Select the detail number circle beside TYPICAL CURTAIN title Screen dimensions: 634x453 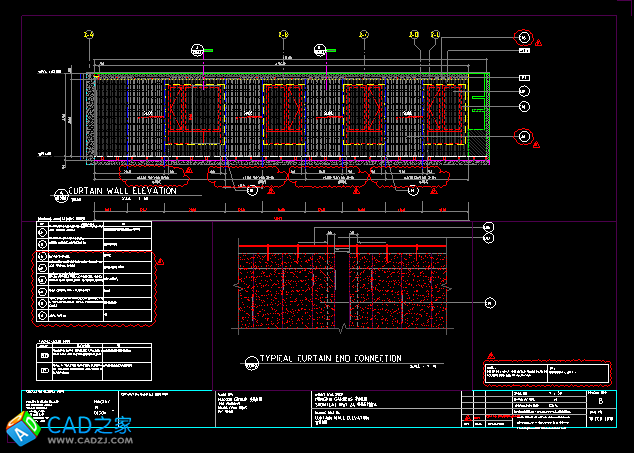click(x=249, y=362)
